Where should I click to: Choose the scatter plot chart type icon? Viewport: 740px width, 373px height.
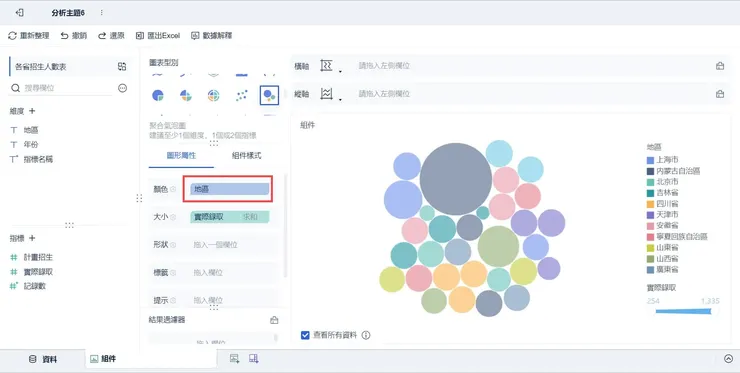(242, 95)
